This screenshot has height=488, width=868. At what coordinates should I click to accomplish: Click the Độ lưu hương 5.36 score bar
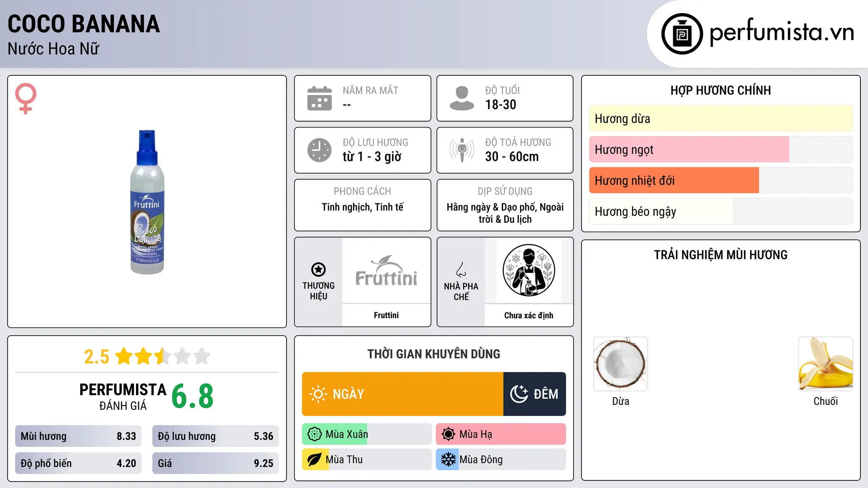(x=215, y=436)
